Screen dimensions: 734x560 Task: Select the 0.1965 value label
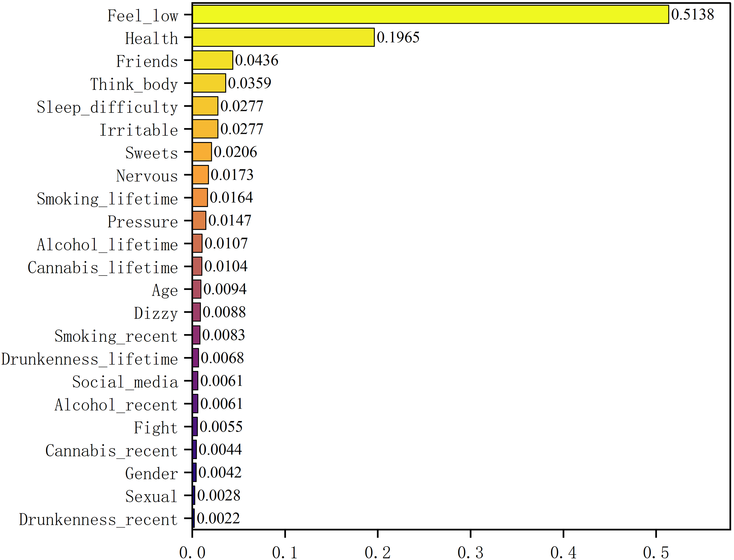click(x=398, y=37)
